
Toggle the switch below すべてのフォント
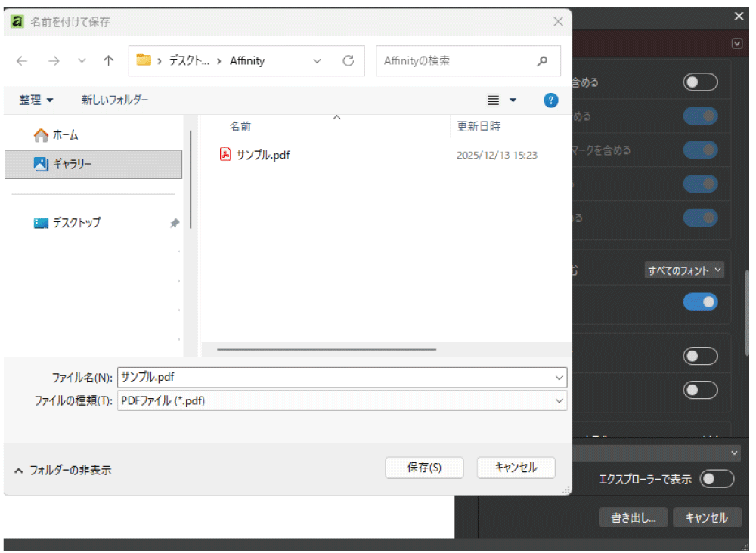click(700, 302)
